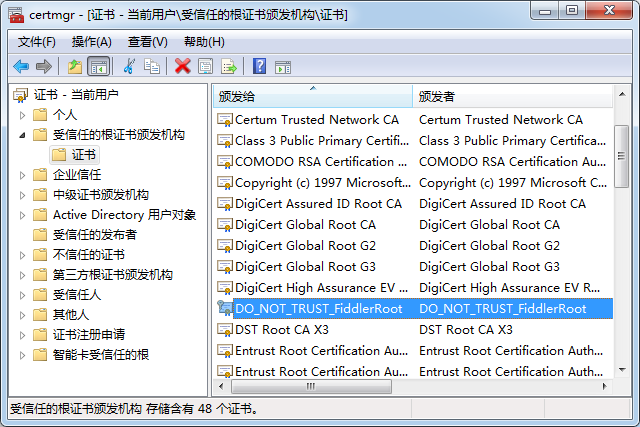
Task: Expand the 企业信任 tree node
Action: (23, 175)
